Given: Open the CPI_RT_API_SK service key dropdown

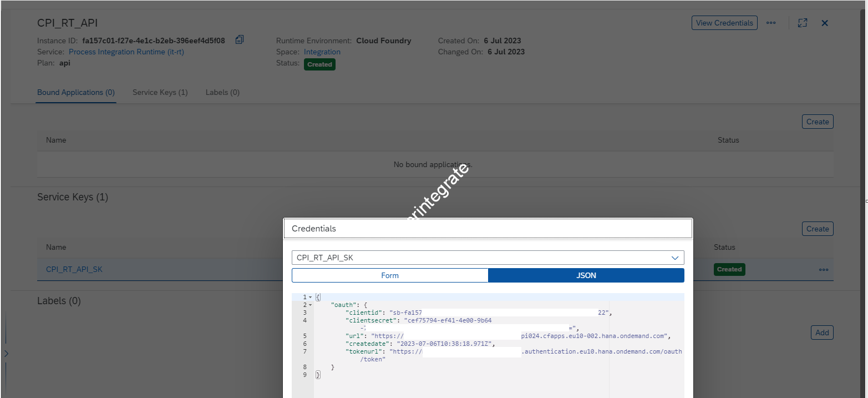Looking at the screenshot, I should pyautogui.click(x=675, y=258).
